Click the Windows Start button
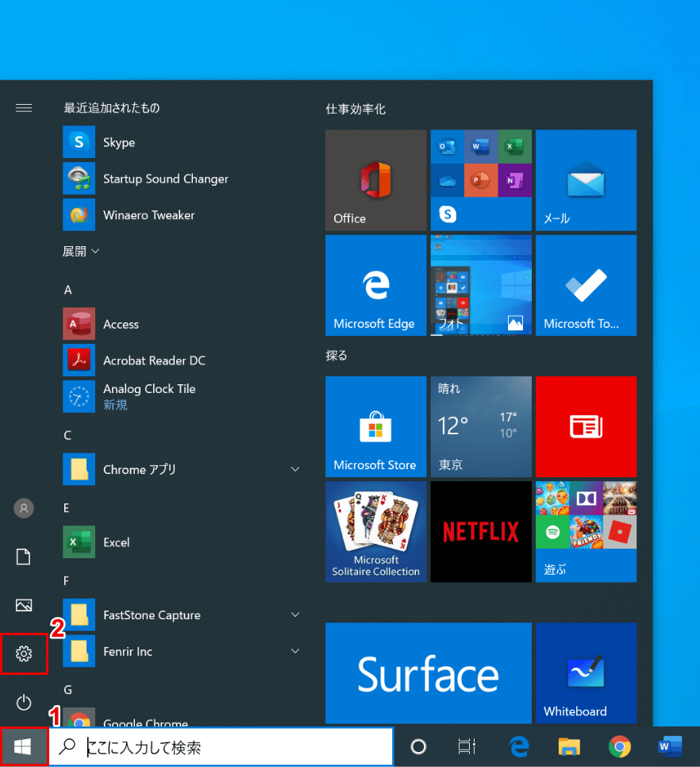 [x=23, y=746]
